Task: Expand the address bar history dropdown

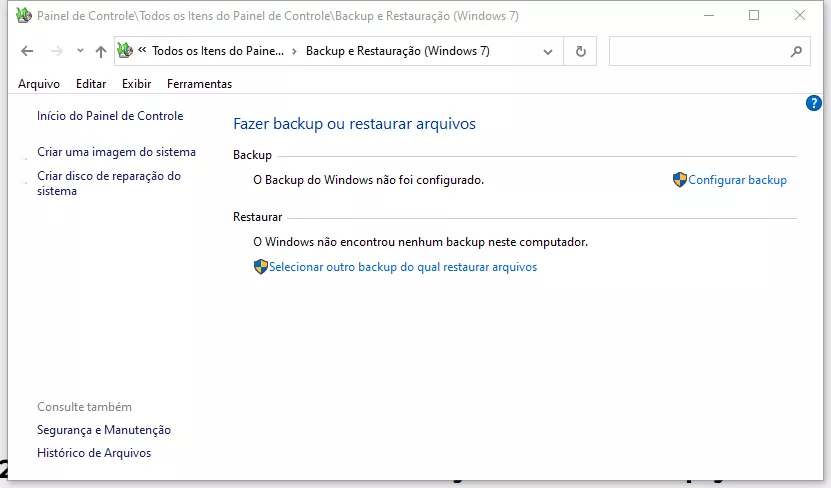Action: click(548, 51)
